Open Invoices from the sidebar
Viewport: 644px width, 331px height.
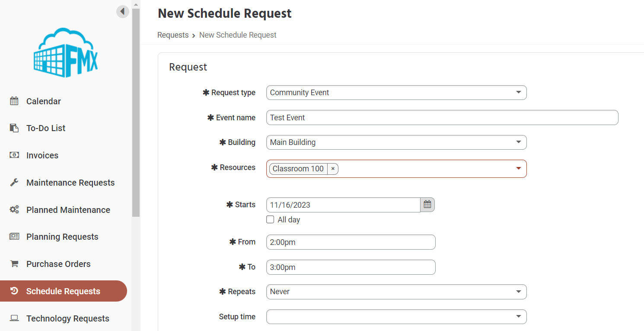pos(14,155)
